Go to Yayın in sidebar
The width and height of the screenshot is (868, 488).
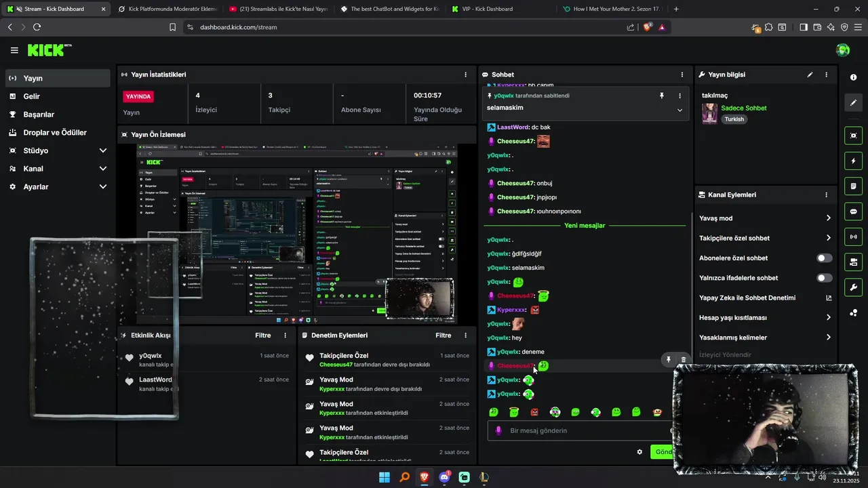[58, 78]
